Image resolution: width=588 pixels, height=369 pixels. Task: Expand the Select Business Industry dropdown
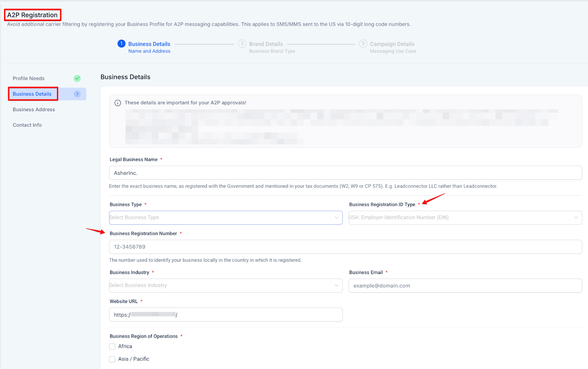226,286
